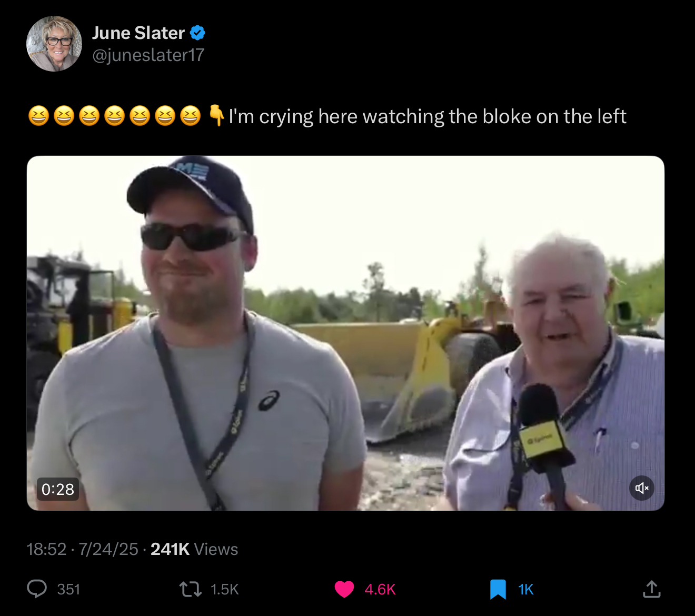Click the blue verified badge icon
This screenshot has width=695, height=616.
tap(197, 33)
